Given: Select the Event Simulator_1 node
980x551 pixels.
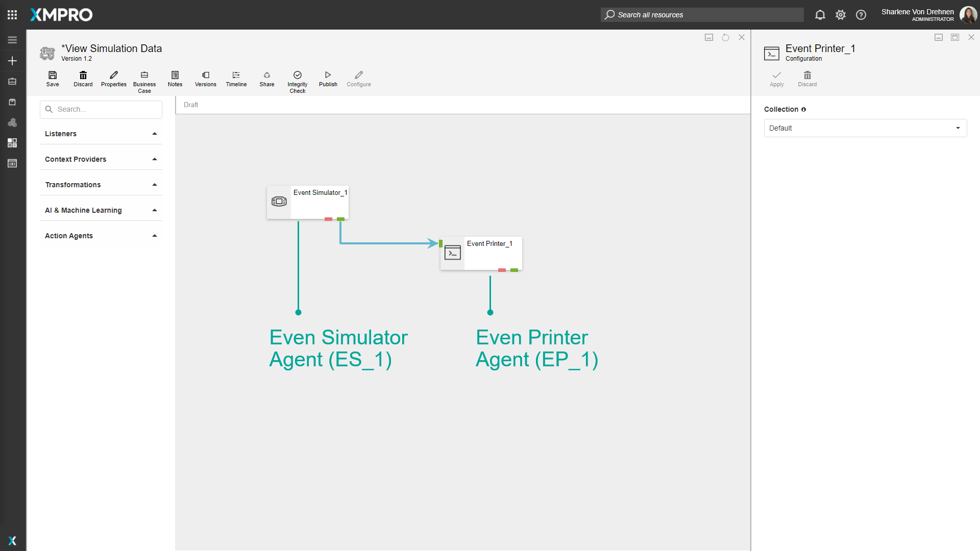Looking at the screenshot, I should tap(308, 203).
